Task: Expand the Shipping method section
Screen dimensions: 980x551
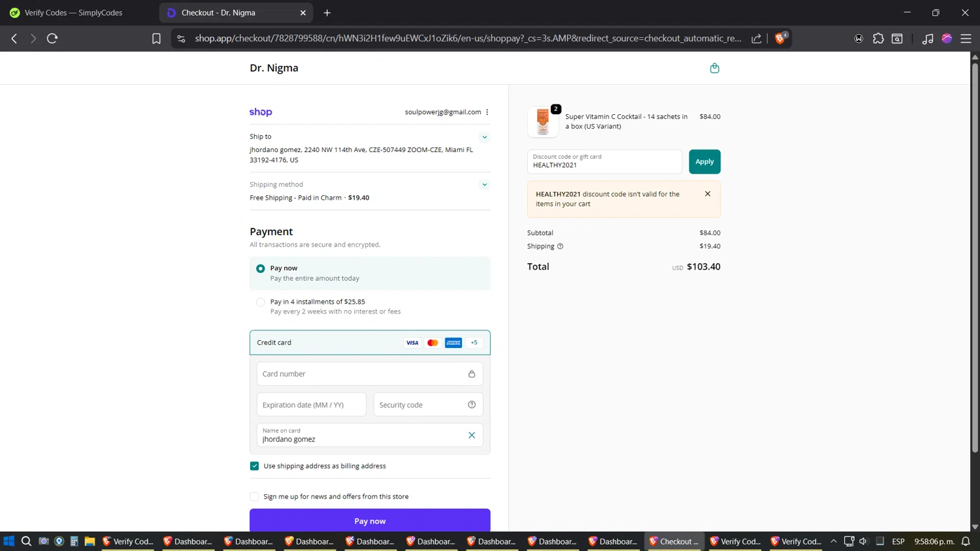Action: point(484,185)
